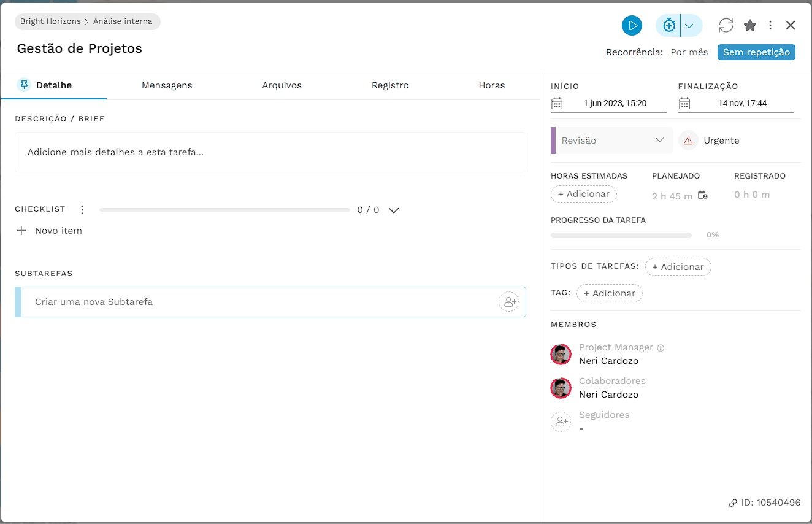
Task: Add a Tipos de tarefas entry
Action: tap(678, 267)
